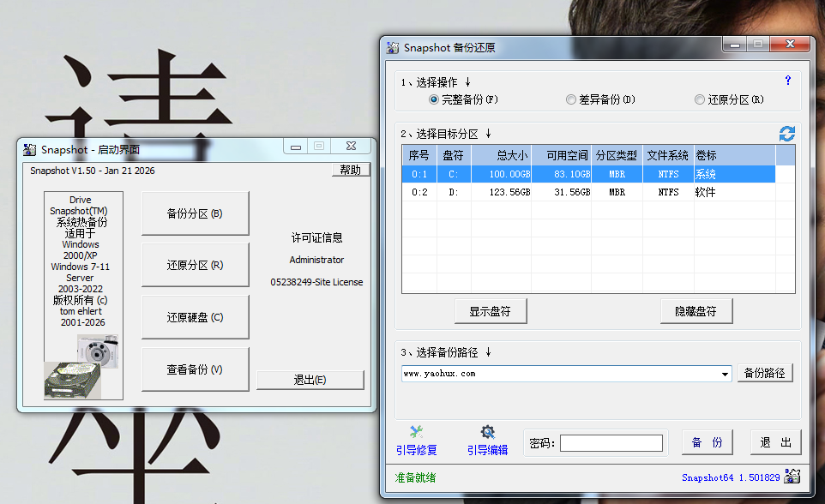Click the 备份分区 (B) button
This screenshot has width=825, height=504.
[x=195, y=213]
